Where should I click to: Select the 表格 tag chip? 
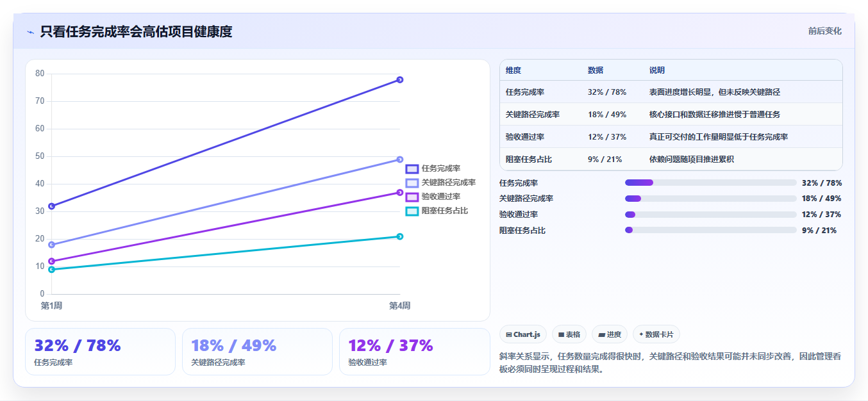point(569,334)
